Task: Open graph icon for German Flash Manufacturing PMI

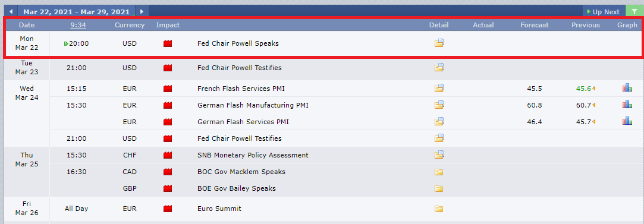Action: [x=627, y=105]
